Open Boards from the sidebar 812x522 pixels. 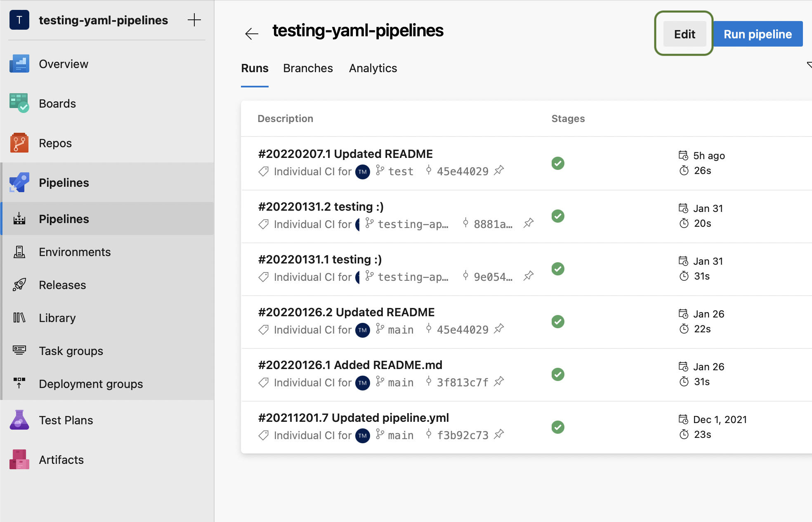click(x=57, y=103)
